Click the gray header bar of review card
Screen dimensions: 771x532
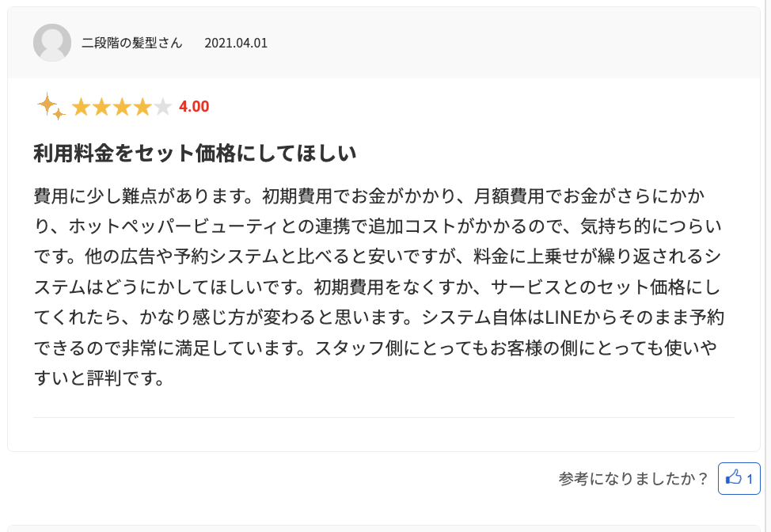[475, 43]
